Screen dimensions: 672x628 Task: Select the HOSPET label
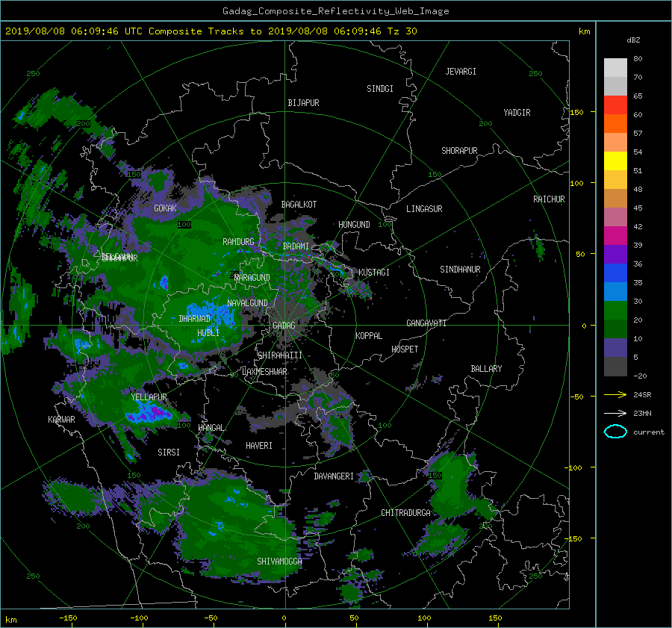tap(405, 349)
